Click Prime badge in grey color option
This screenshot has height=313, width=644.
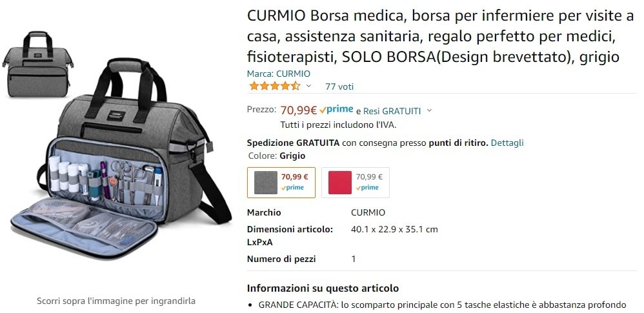click(x=293, y=188)
